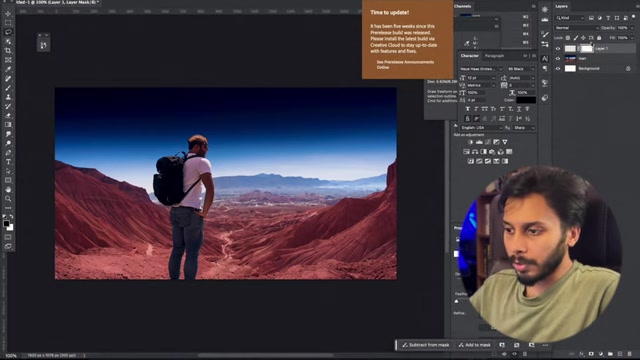Open the font family dropdown
Viewport: 640px width, 360px height.
[x=481, y=69]
